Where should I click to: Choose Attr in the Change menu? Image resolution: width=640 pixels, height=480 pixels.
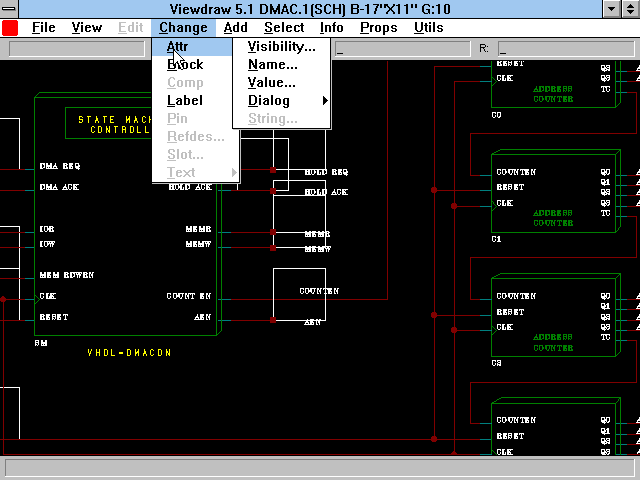tap(192, 47)
